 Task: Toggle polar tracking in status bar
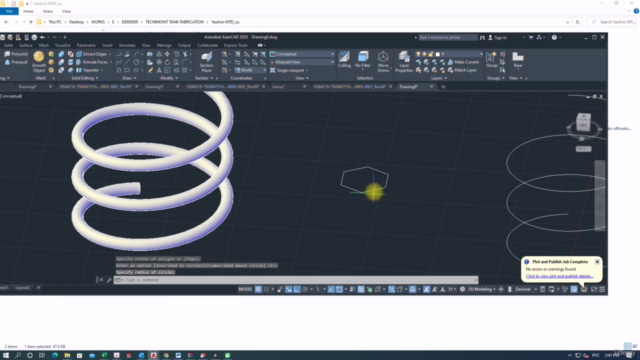pos(305,289)
